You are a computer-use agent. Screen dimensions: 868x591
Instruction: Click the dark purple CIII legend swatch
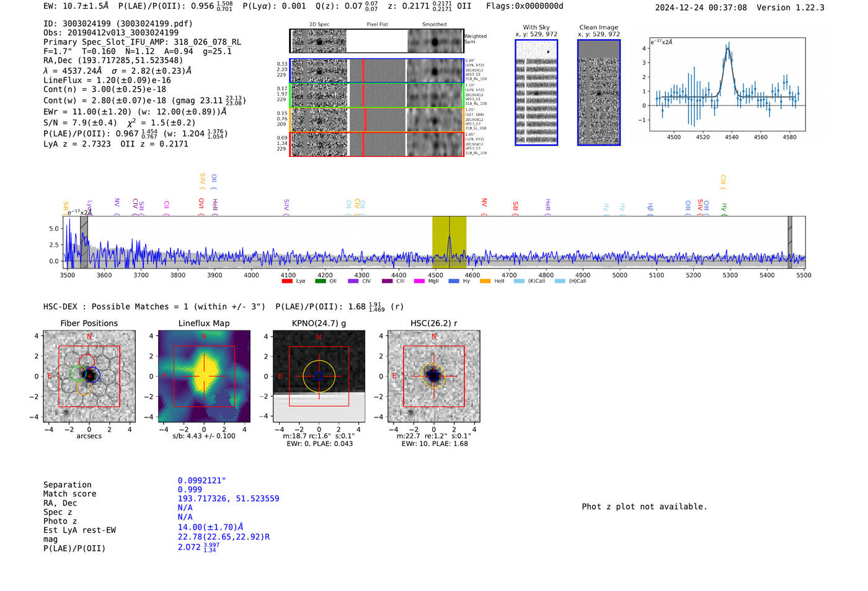click(x=387, y=281)
